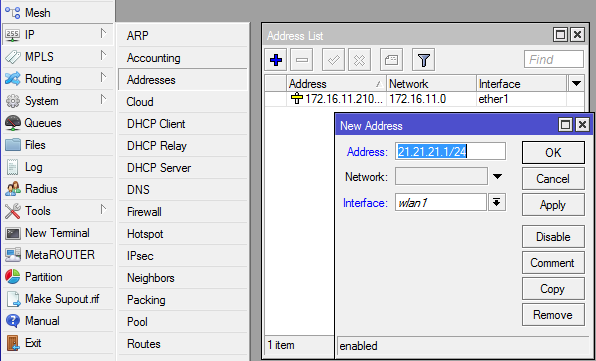Click the Files folder icon in sidebar
The image size is (596, 361).
tap(13, 145)
